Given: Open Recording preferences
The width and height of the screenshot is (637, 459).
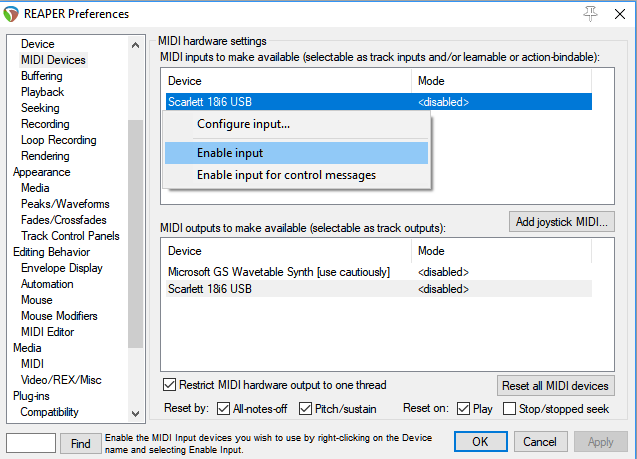Looking at the screenshot, I should (x=45, y=124).
